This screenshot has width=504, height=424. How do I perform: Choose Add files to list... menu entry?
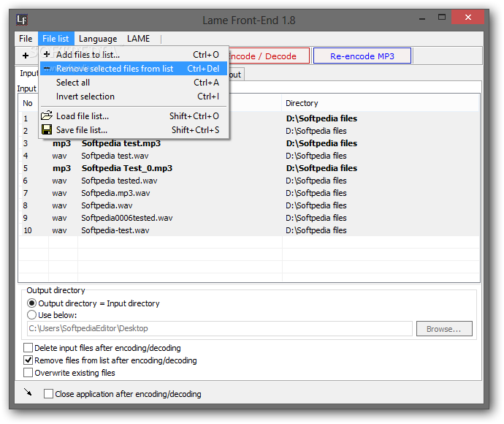(134, 54)
